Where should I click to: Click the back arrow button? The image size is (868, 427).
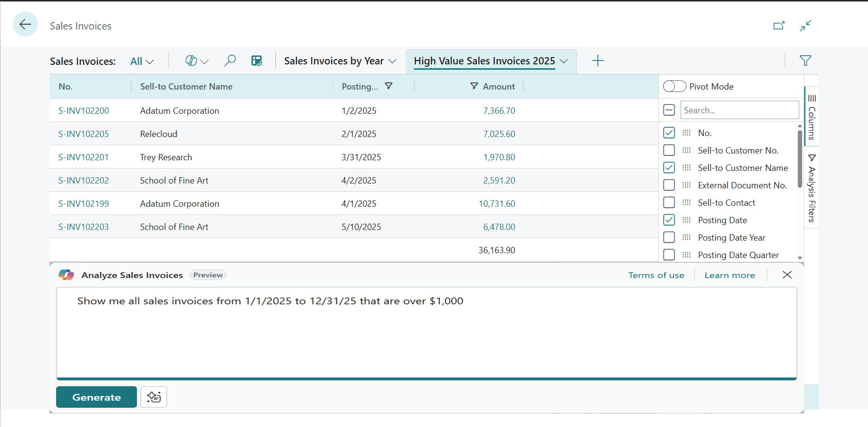click(25, 24)
